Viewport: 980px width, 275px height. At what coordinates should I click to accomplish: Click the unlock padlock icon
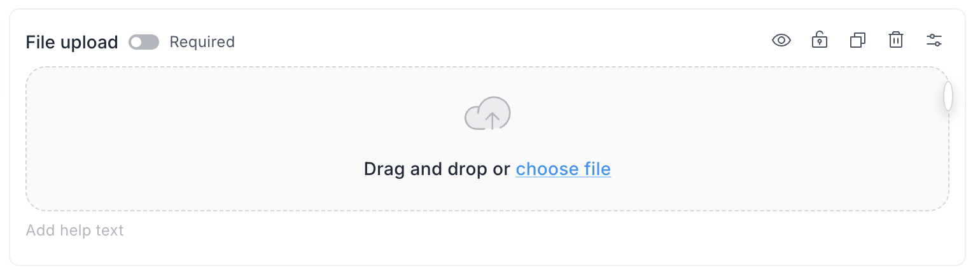point(819,41)
